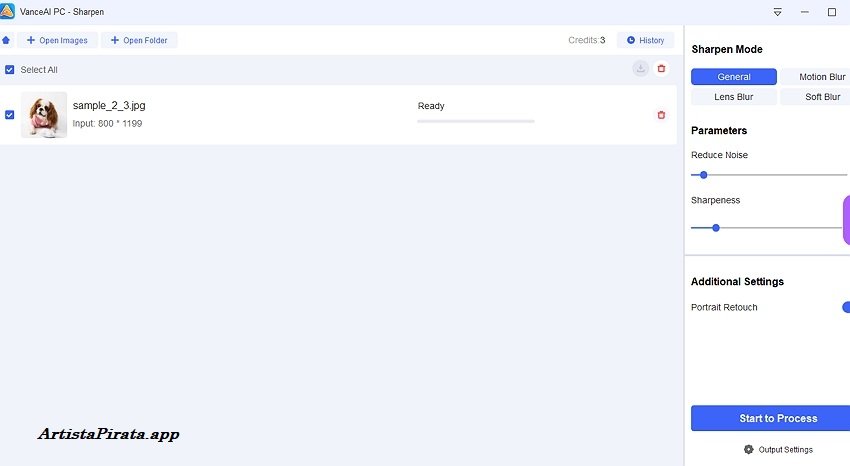Click the red trash icon beside Select All
The image size is (850, 466).
[x=661, y=68]
